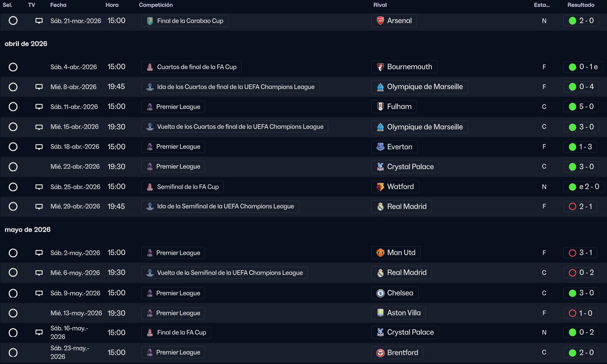Click the Chelsea club crest icon

point(380,293)
